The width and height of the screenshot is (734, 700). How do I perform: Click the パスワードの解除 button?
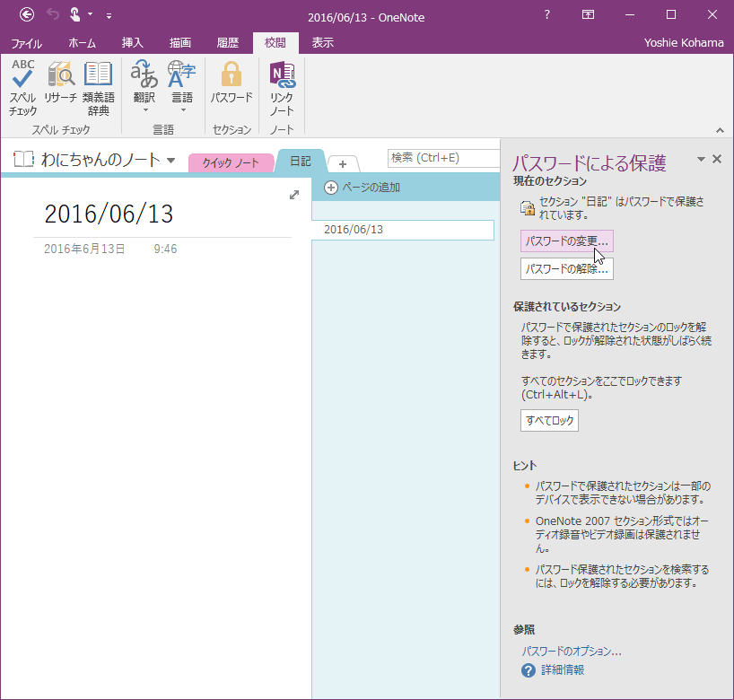tap(564, 268)
